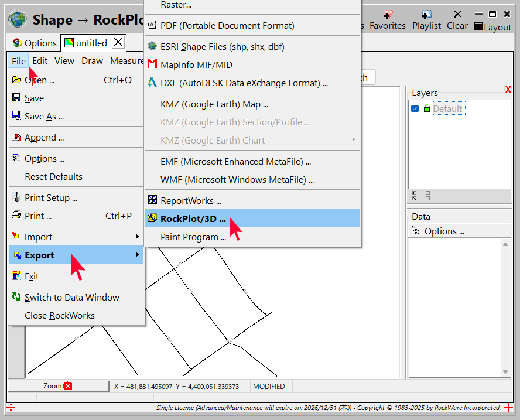Screen dimensions: 520x420
Task: Open the Layout dropdown at top right
Action: 492,28
